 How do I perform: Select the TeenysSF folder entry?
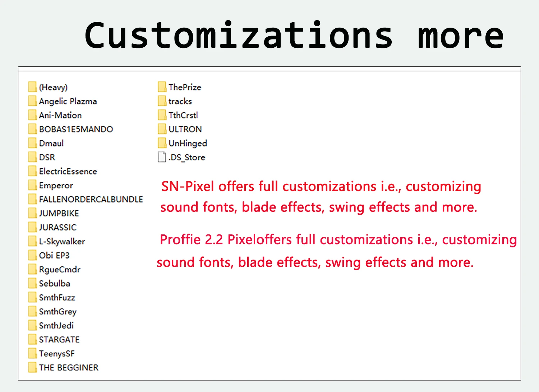coord(51,354)
